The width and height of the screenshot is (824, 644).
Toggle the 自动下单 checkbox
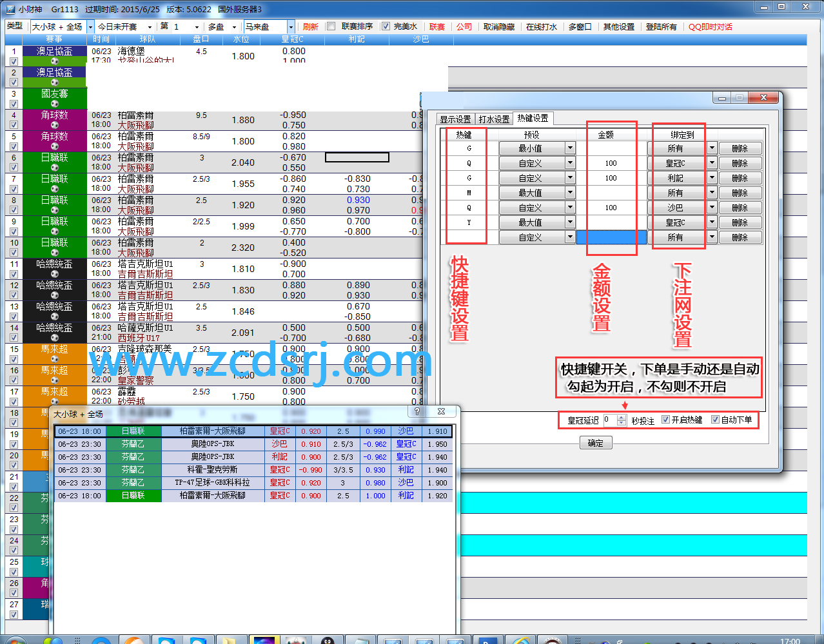[x=715, y=420]
